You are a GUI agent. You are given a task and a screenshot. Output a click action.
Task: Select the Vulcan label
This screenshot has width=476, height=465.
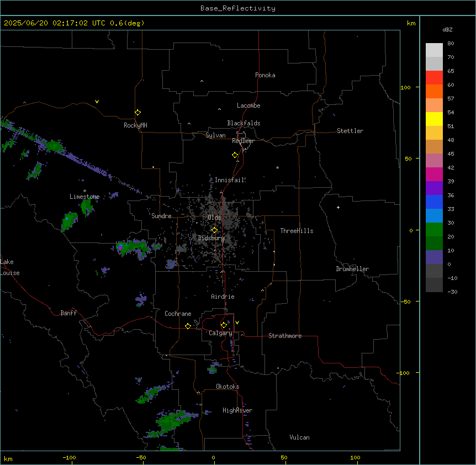click(x=299, y=437)
